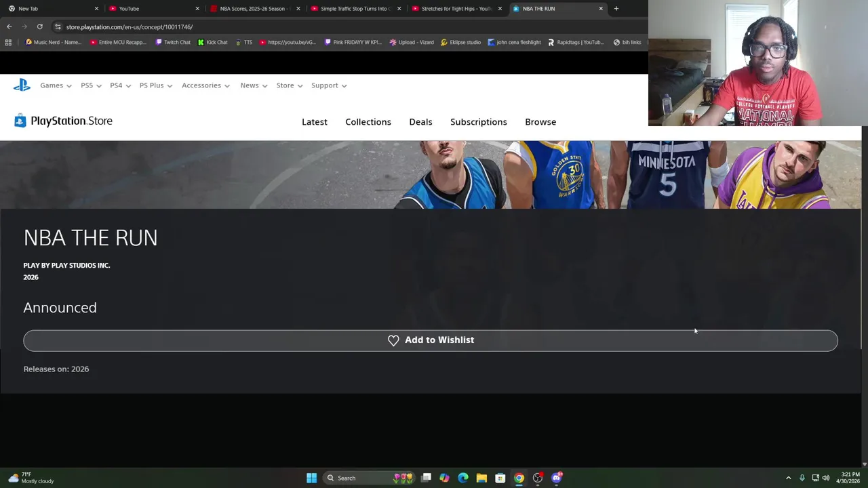Switch to the Stretches for Tight Hips tab
868x488 pixels.
pyautogui.click(x=456, y=9)
